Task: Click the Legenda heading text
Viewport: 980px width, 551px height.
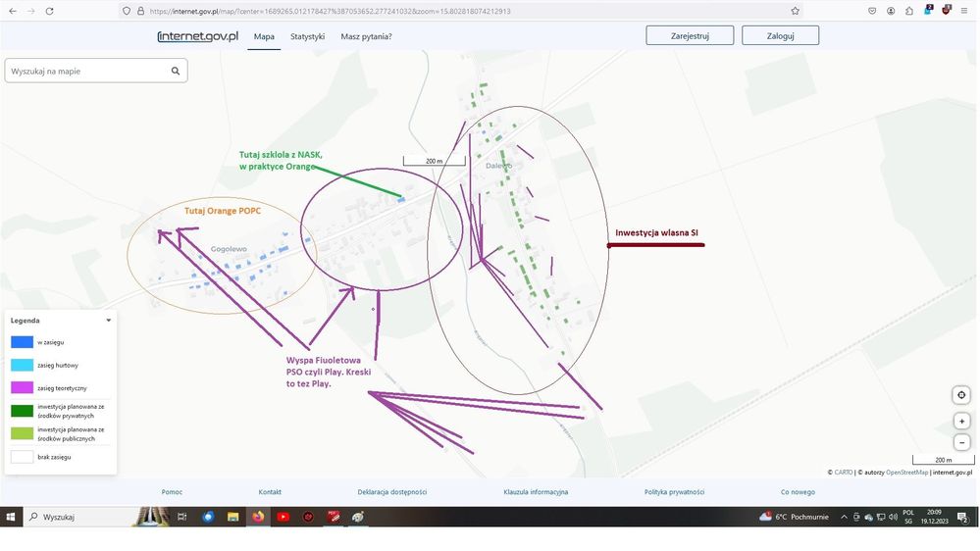Action: pyautogui.click(x=25, y=321)
